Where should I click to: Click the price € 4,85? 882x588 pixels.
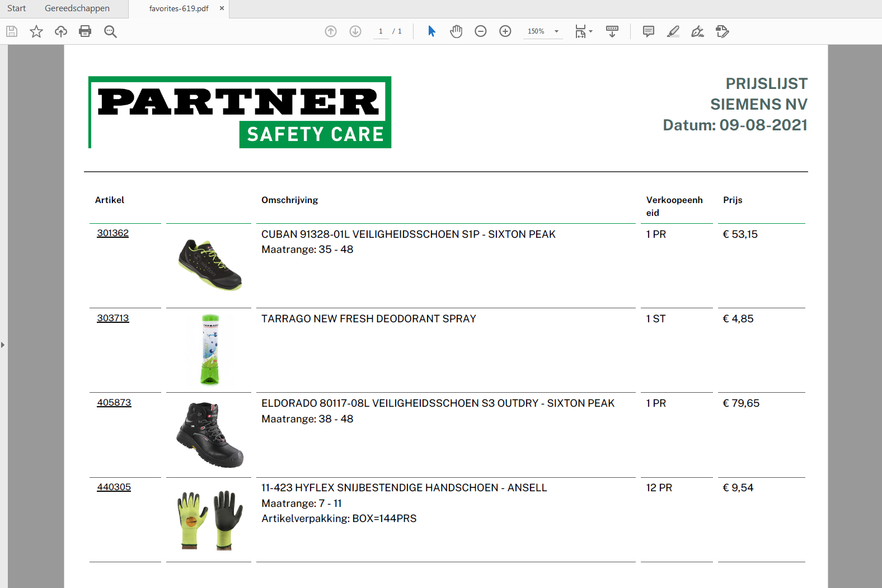738,318
